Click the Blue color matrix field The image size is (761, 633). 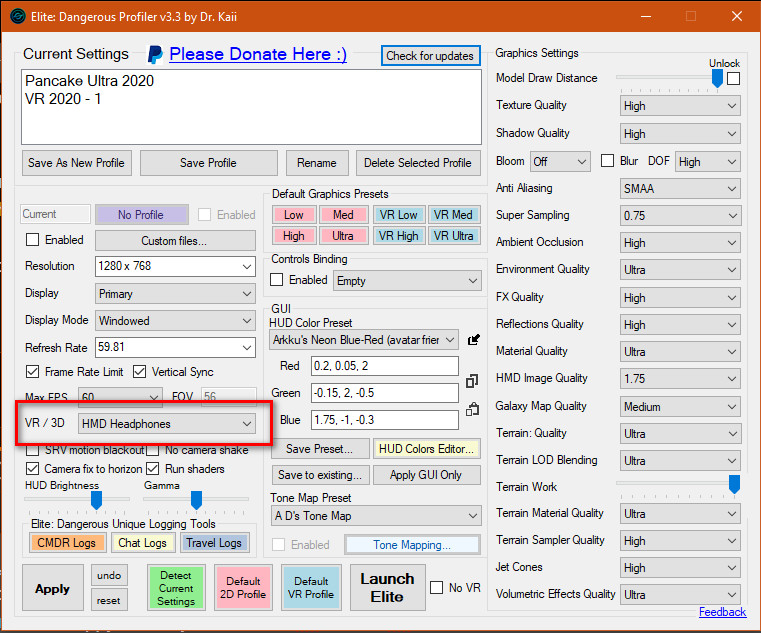tap(385, 420)
